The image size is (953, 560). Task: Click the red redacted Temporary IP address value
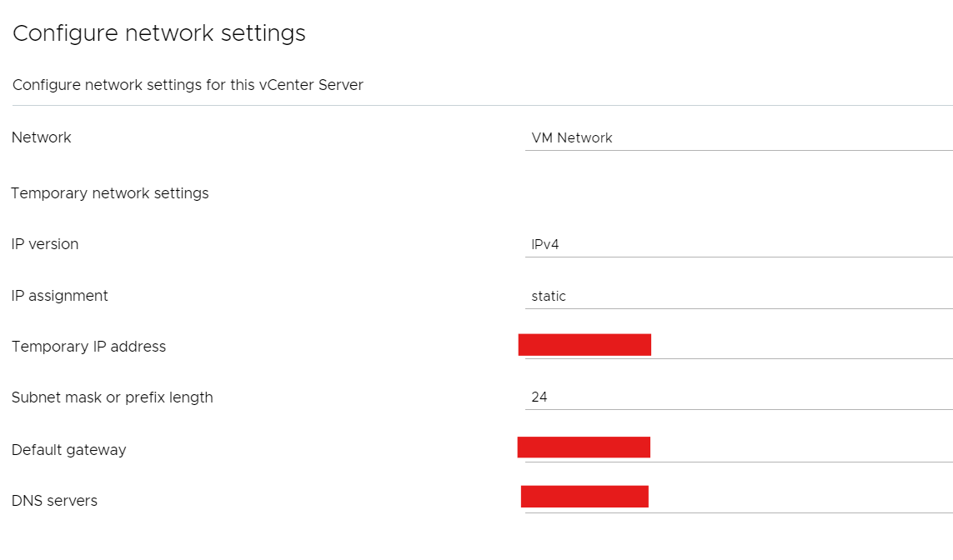click(584, 345)
